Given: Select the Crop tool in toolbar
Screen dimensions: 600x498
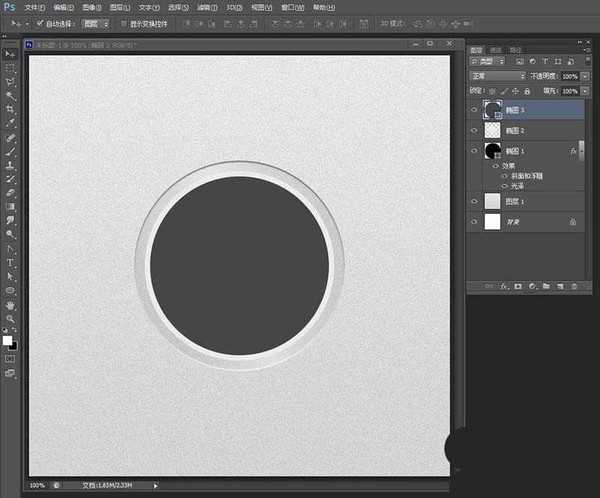Looking at the screenshot, I should tap(11, 109).
